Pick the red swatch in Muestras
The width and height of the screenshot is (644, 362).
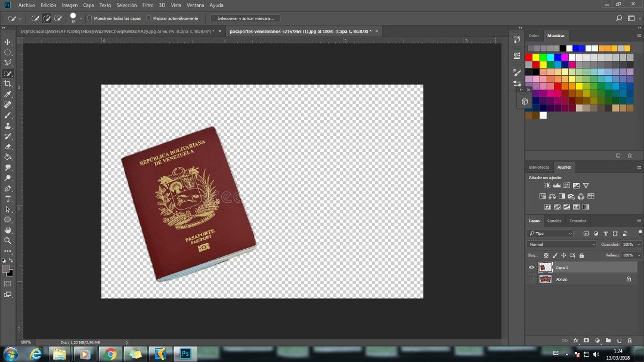click(528, 57)
